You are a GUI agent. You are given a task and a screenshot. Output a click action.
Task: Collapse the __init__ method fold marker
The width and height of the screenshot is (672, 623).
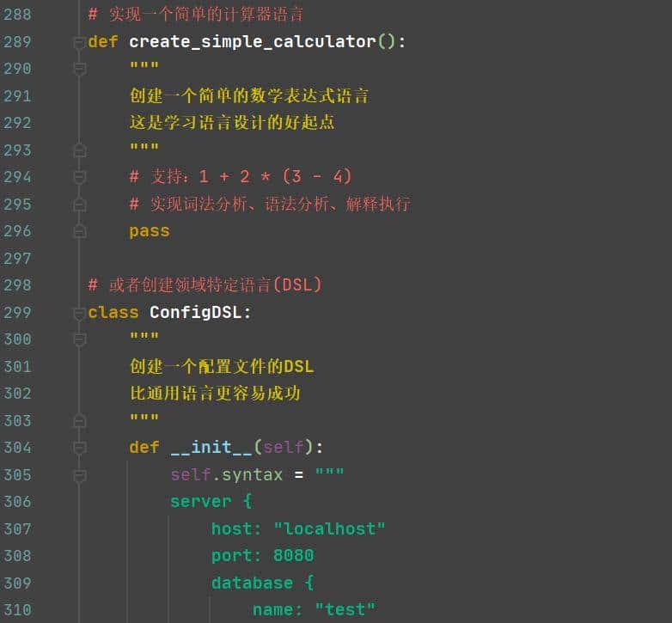(79, 448)
